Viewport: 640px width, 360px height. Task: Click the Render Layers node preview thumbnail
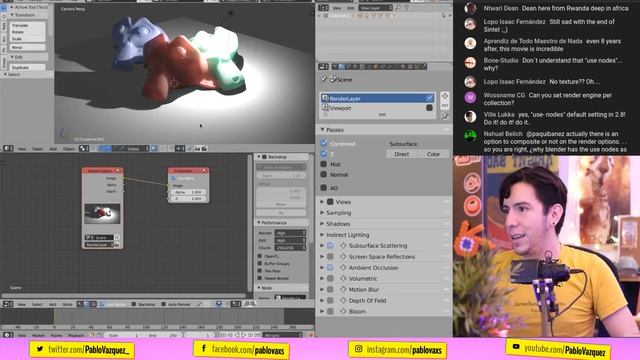(102, 213)
